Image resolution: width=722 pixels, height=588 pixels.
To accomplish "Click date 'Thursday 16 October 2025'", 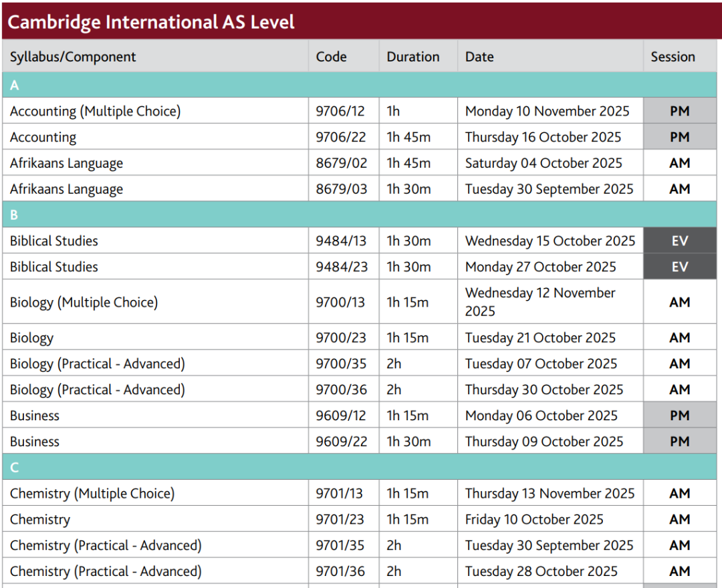I will pos(543,137).
